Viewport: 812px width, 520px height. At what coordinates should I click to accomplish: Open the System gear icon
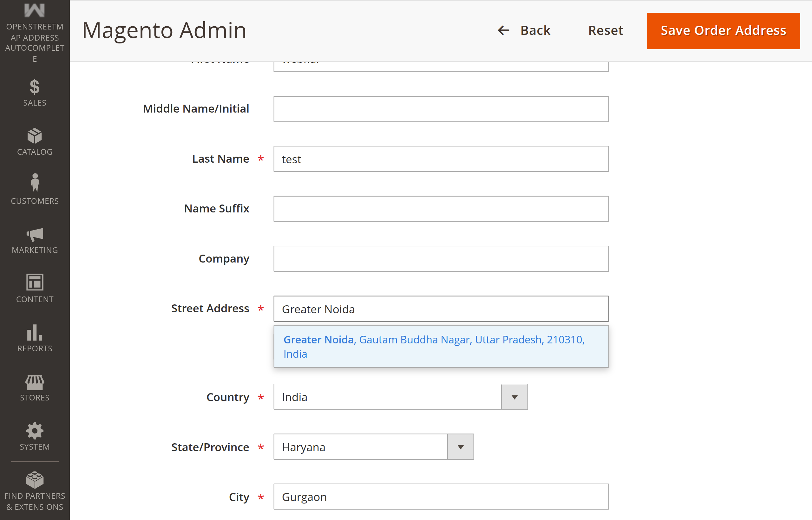click(35, 431)
